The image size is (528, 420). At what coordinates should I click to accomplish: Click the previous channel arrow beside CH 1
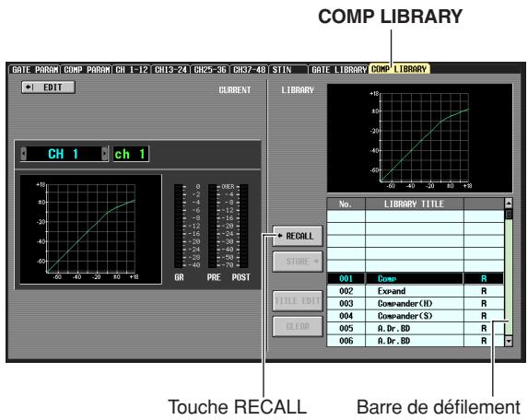click(23, 154)
